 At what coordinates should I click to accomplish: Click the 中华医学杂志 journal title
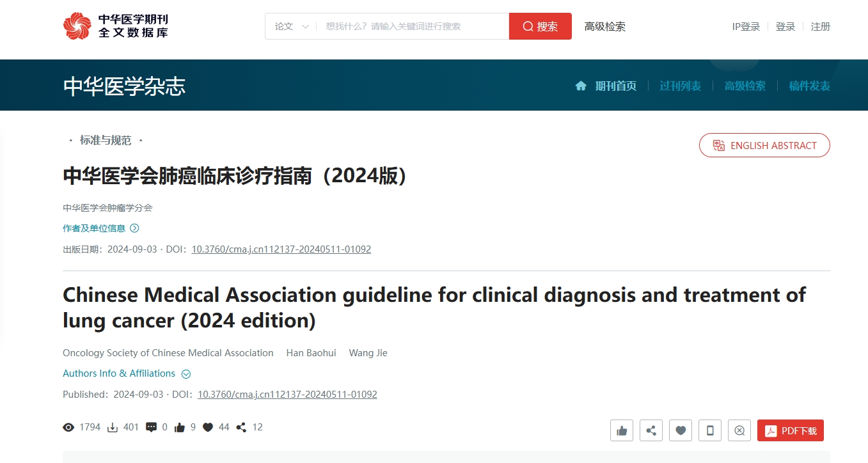[124, 86]
